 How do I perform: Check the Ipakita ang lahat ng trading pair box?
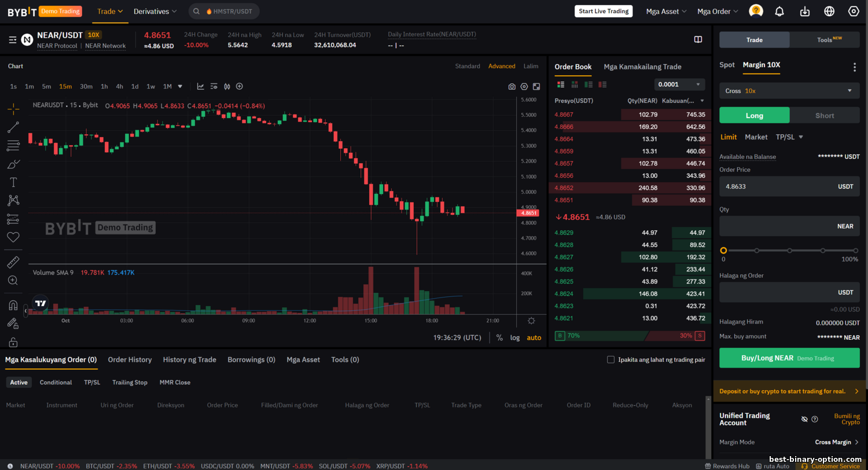pos(610,359)
